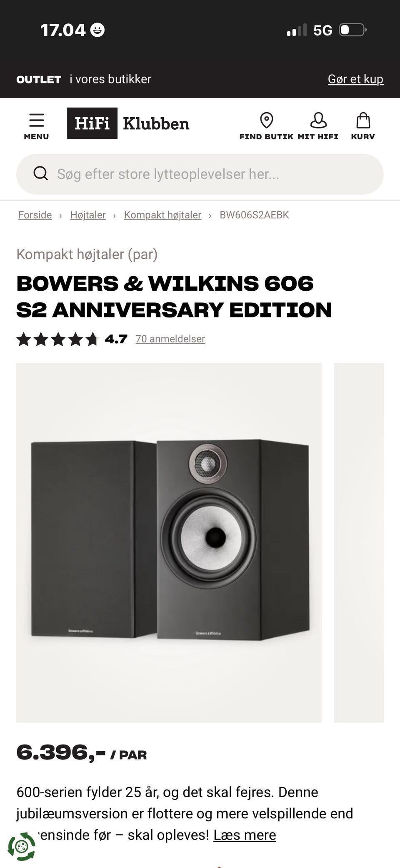Open Kompakt højtaler breadcrumb

click(162, 215)
